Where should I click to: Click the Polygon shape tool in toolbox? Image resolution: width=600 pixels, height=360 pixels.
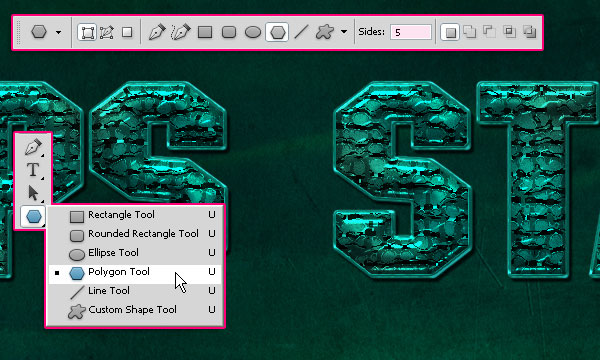[x=33, y=217]
